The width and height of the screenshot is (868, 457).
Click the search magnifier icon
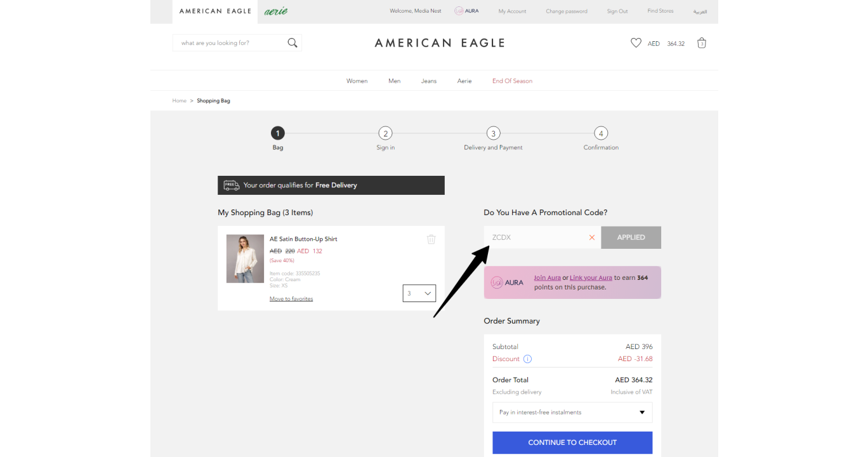pyautogui.click(x=293, y=43)
